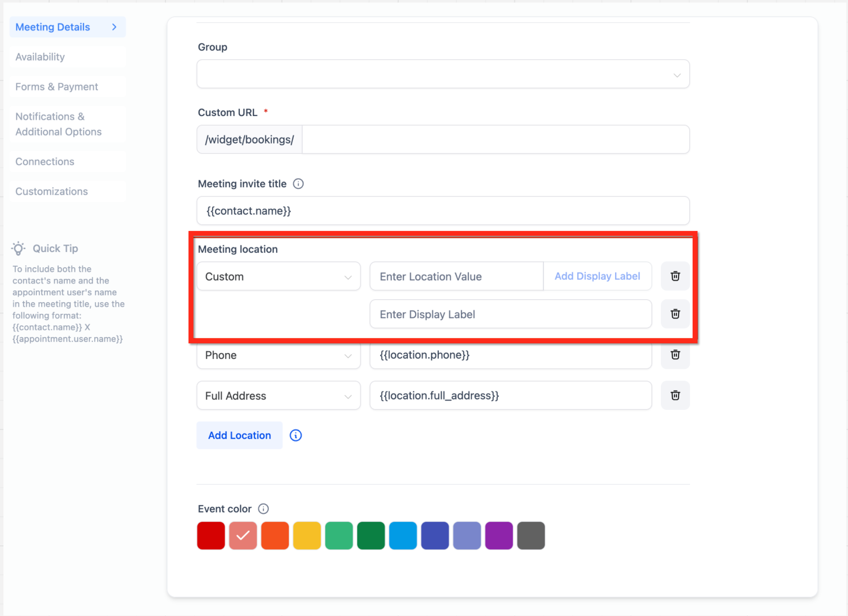Click the Enter Display Label field

[511, 314]
